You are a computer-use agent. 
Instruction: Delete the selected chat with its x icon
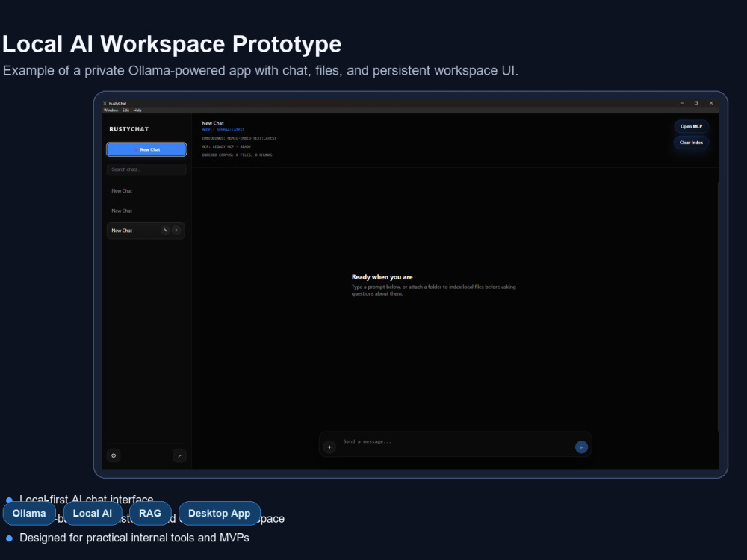pos(176,231)
